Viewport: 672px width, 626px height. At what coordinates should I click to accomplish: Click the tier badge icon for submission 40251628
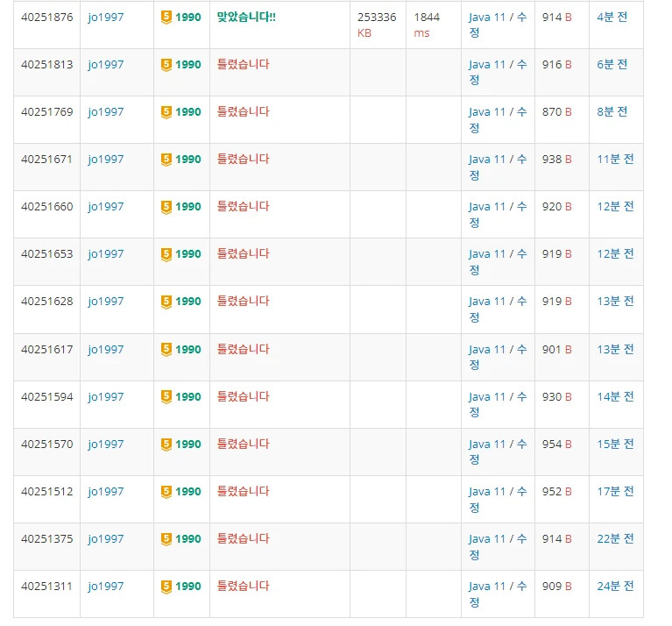tap(166, 302)
